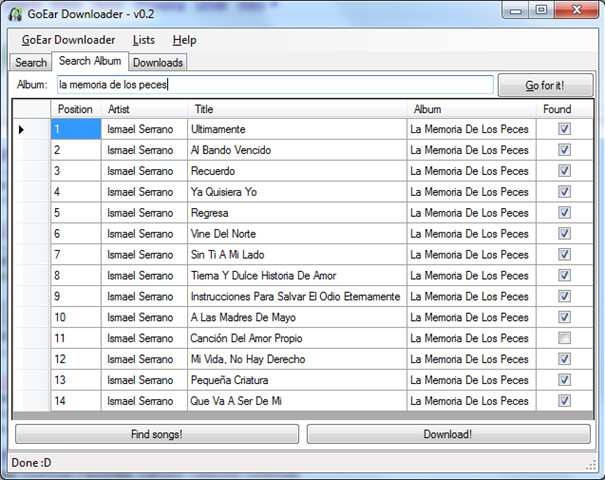Viewport: 605px width, 480px height.
Task: Open the Lists menu
Action: [144, 40]
